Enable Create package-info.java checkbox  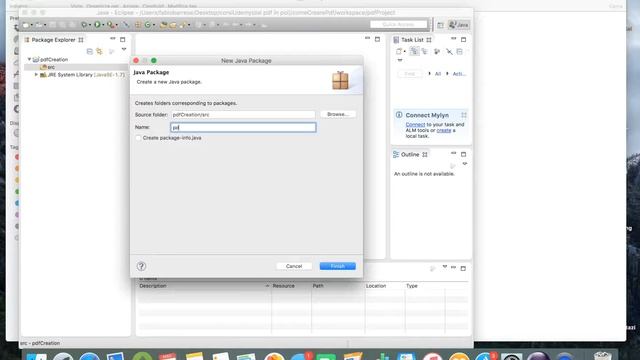[x=138, y=138]
